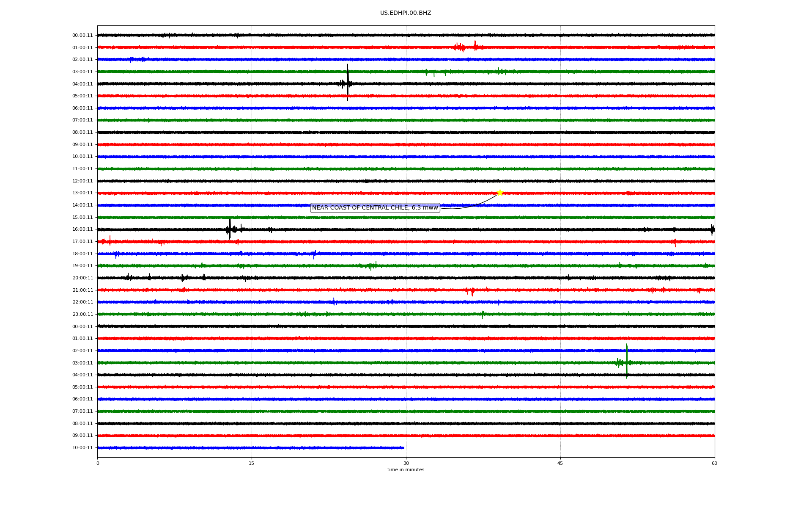Select the 12:00:11 trace time label
The width and height of the screenshot is (812, 508).
(x=82, y=181)
